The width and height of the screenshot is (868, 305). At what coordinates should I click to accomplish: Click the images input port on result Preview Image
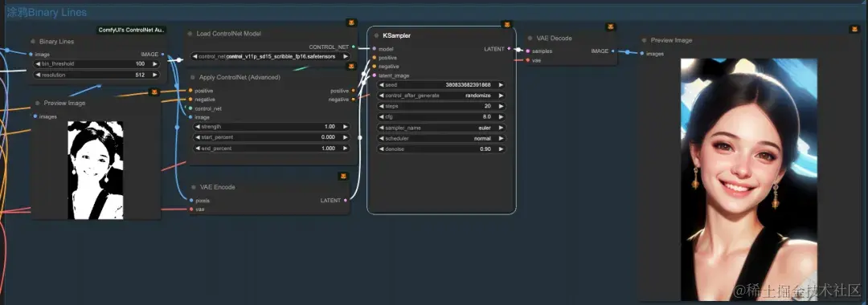click(641, 54)
